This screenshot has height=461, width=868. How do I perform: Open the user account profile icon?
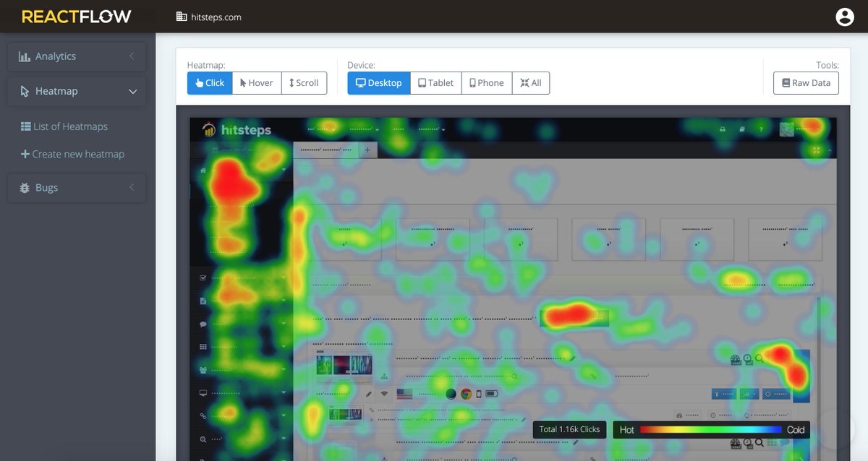click(x=845, y=17)
